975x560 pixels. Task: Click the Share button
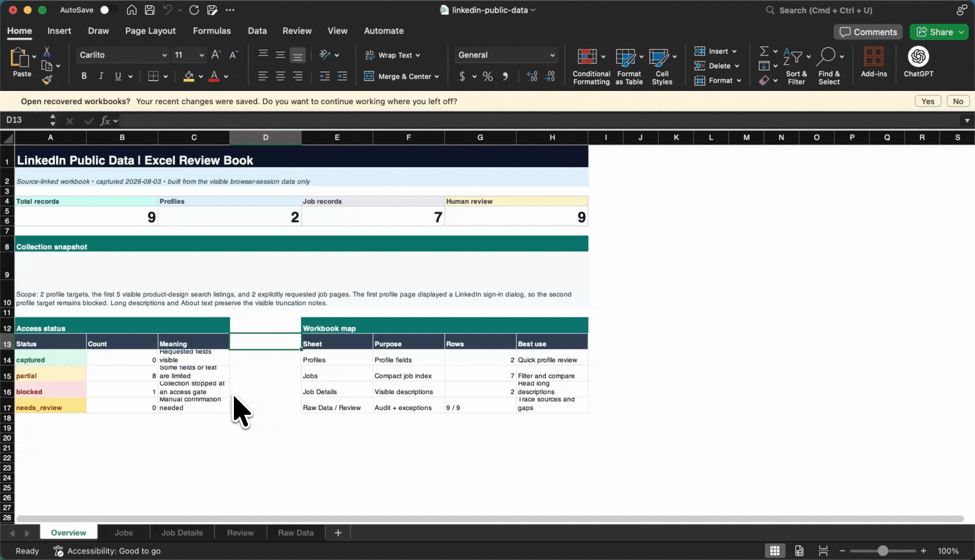[x=939, y=32]
